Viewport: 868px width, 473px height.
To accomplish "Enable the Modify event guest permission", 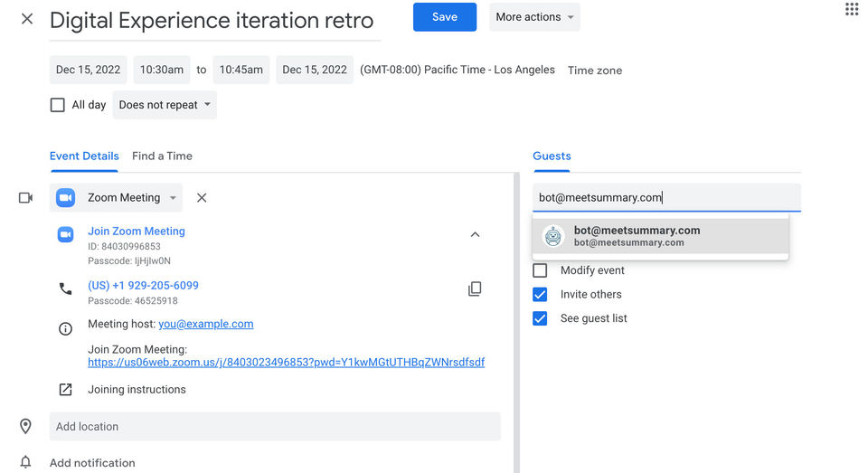I will [540, 270].
